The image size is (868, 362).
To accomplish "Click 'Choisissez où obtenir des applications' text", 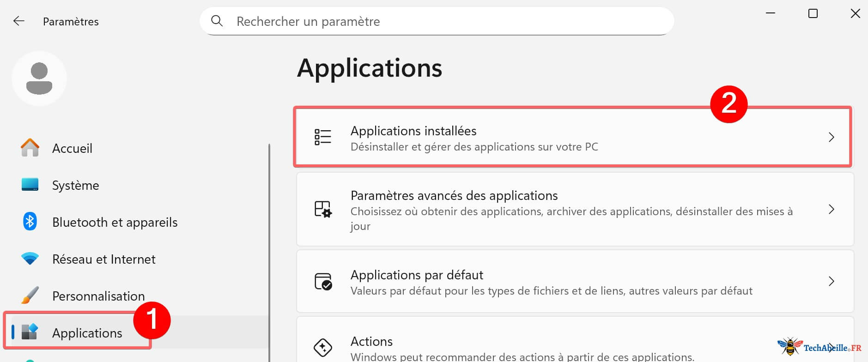I will (572, 218).
